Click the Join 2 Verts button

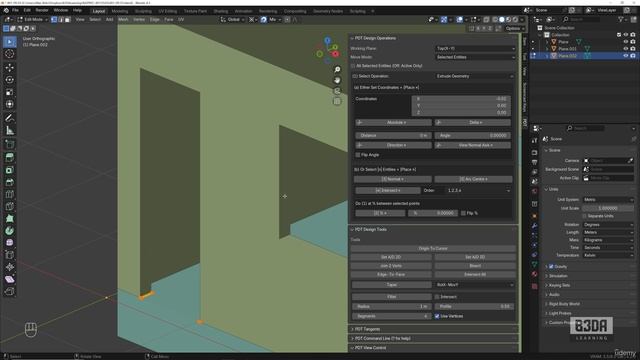[x=391, y=266]
